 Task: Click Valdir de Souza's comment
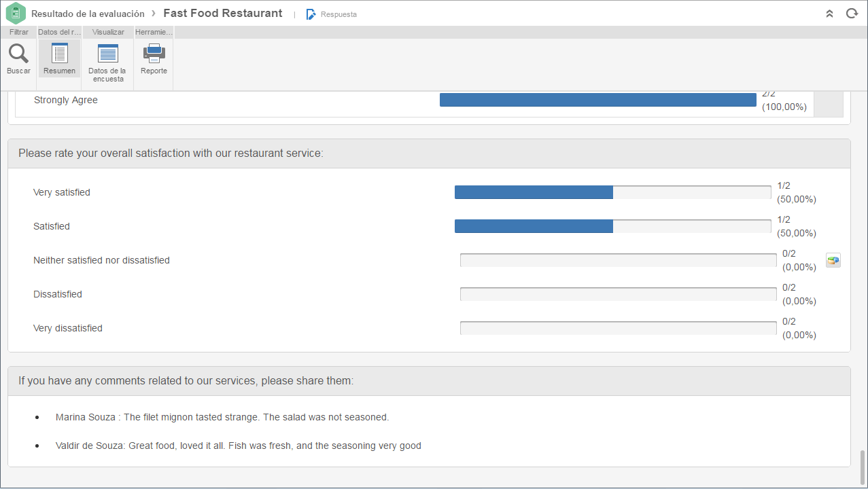pos(239,446)
